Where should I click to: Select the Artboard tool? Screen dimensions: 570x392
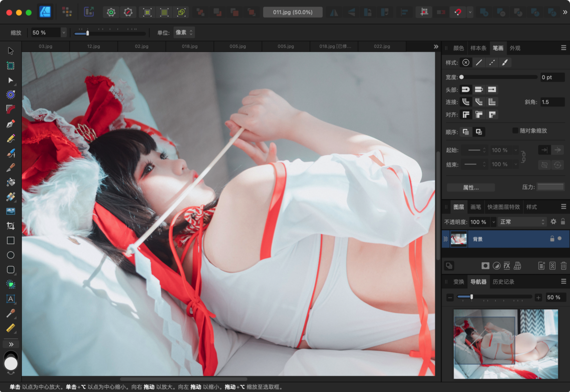tap(10, 66)
